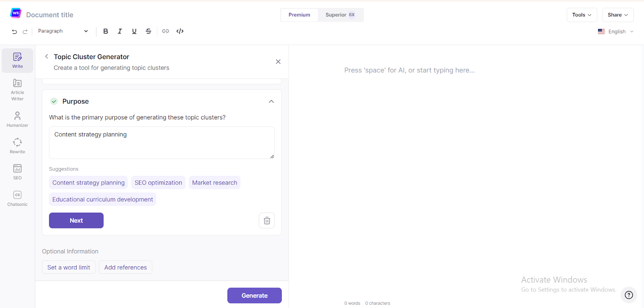Insert code block with code icon
The width and height of the screenshot is (644, 308).
click(x=180, y=31)
